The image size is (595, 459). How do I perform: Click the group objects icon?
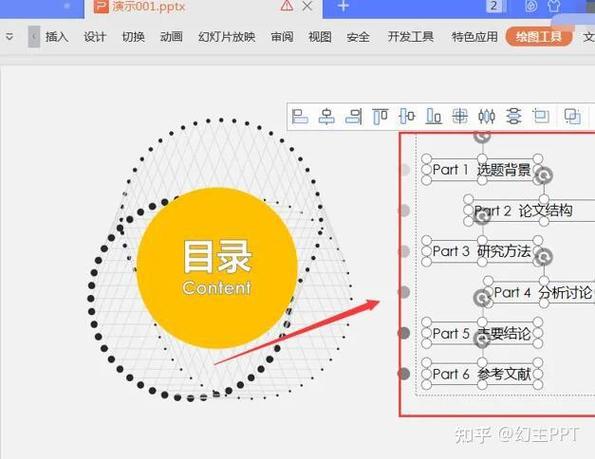(541, 116)
